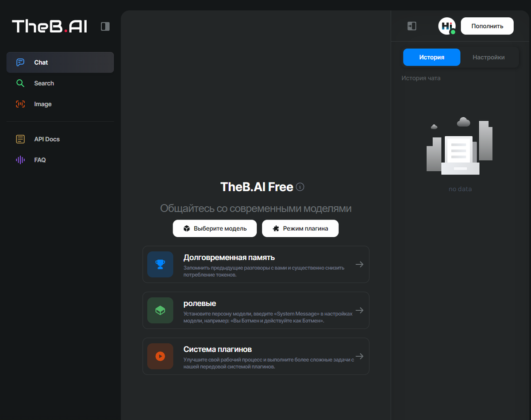Click arrow on Долговременная память card
The height and width of the screenshot is (420, 531).
click(359, 264)
